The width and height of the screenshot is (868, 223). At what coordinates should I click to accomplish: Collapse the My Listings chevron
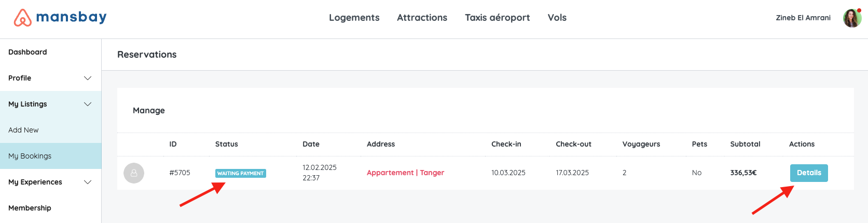88,104
